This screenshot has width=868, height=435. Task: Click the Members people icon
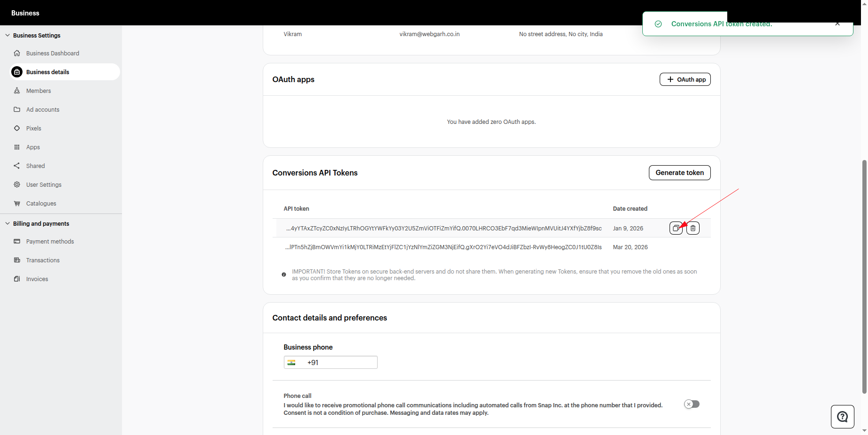(x=17, y=91)
